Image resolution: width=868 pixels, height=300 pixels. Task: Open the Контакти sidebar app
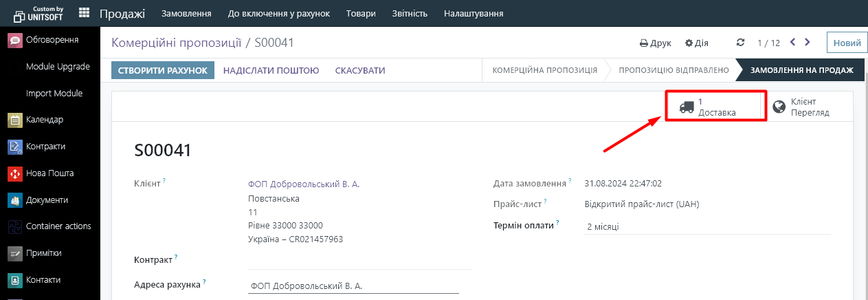coord(43,280)
